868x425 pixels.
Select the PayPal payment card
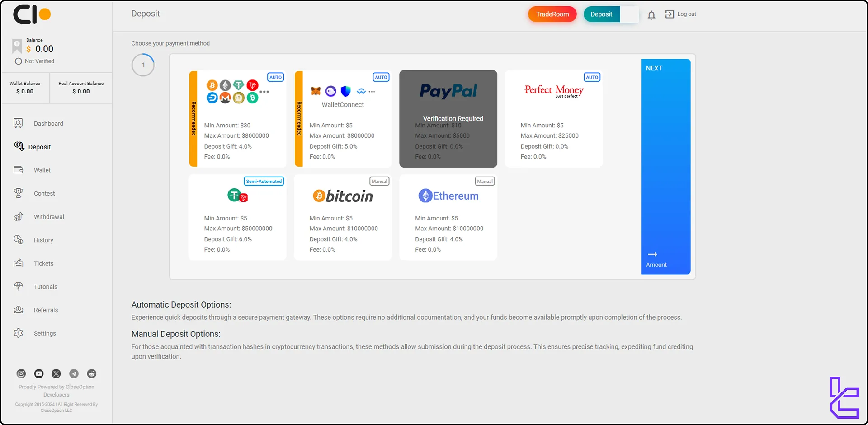click(x=448, y=119)
